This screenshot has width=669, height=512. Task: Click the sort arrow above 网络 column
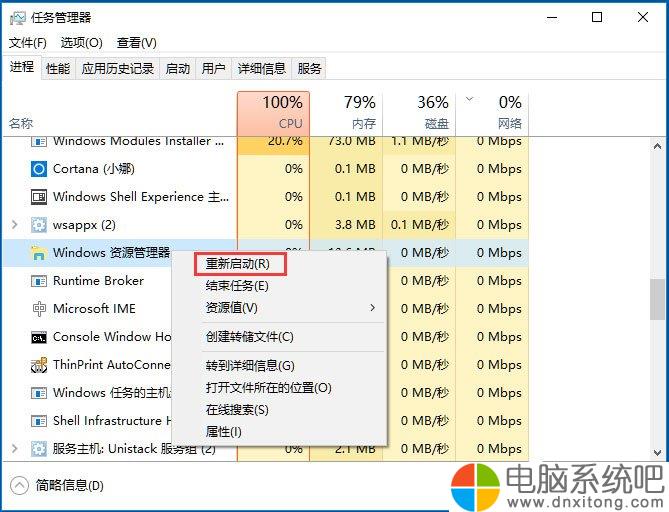469,99
